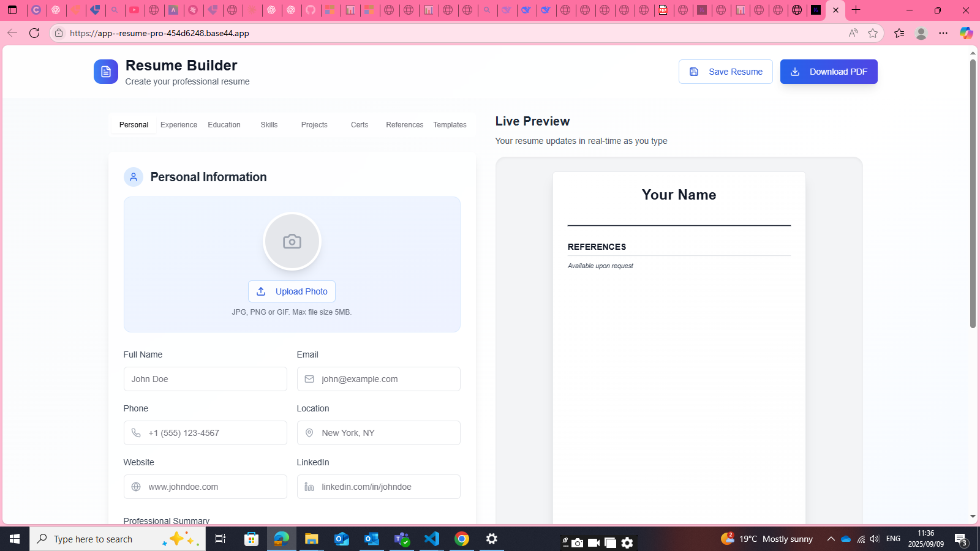This screenshot has height=551, width=980.
Task: Expand the system tray hidden icons chevron
Action: click(x=831, y=539)
